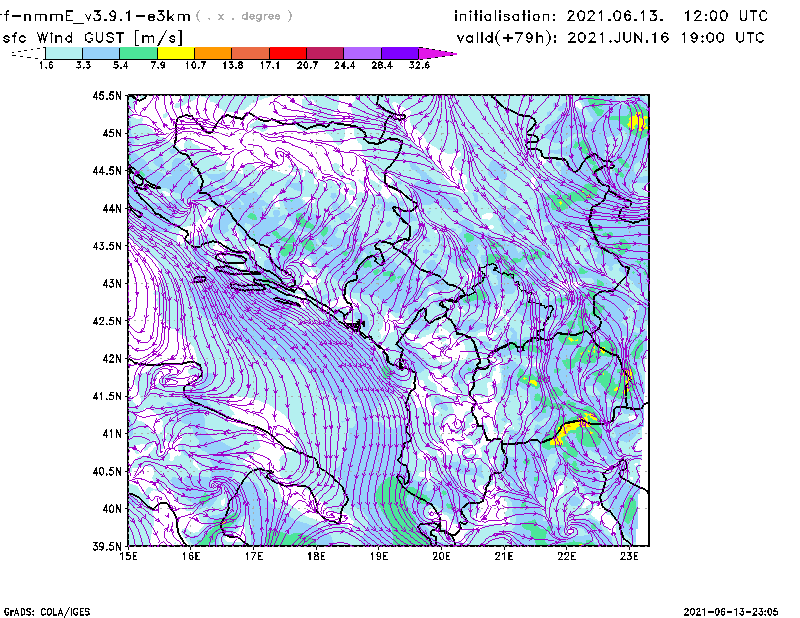
Task: Click the 42.5N latitude label
Action: point(107,321)
